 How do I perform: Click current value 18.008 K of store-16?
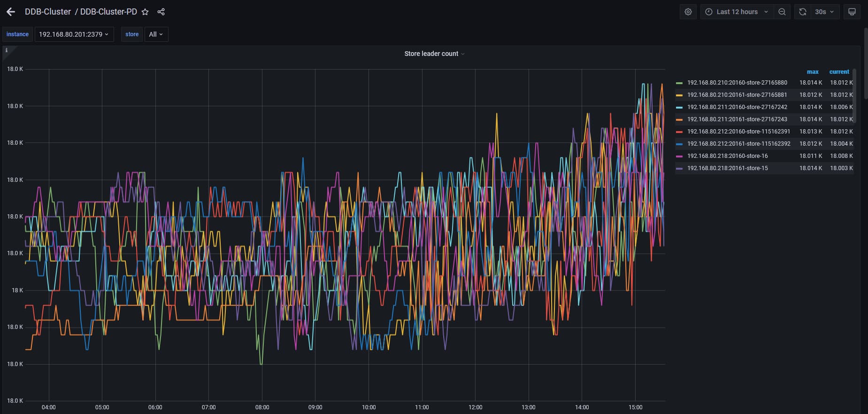(841, 156)
